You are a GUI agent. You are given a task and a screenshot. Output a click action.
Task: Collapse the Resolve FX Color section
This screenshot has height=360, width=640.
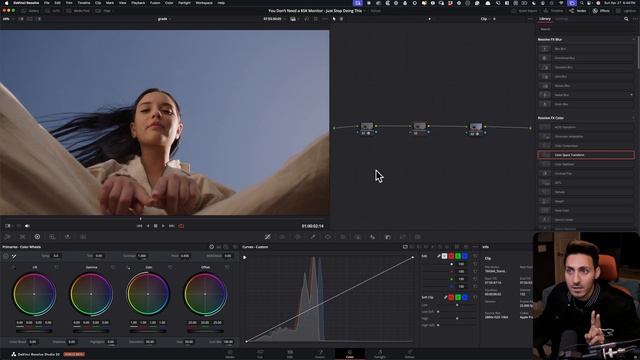pos(633,118)
